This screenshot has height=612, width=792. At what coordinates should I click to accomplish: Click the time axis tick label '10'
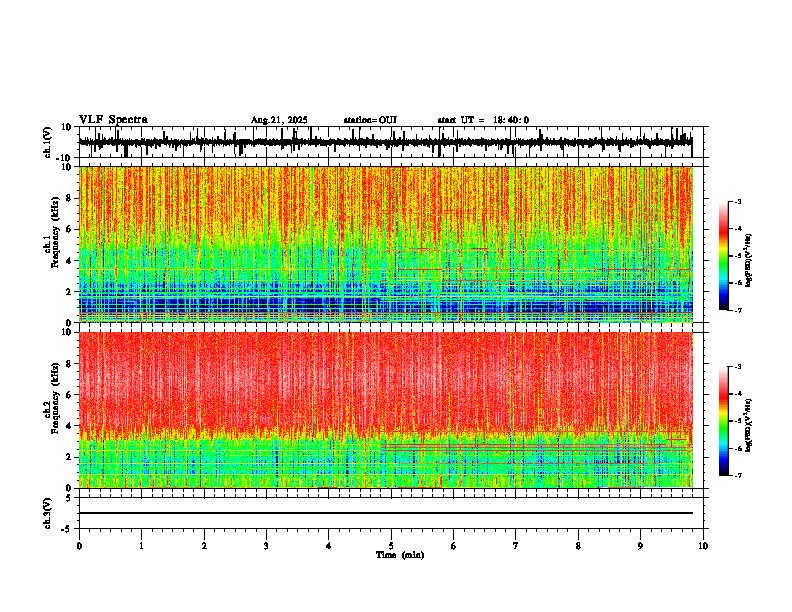[x=703, y=546]
